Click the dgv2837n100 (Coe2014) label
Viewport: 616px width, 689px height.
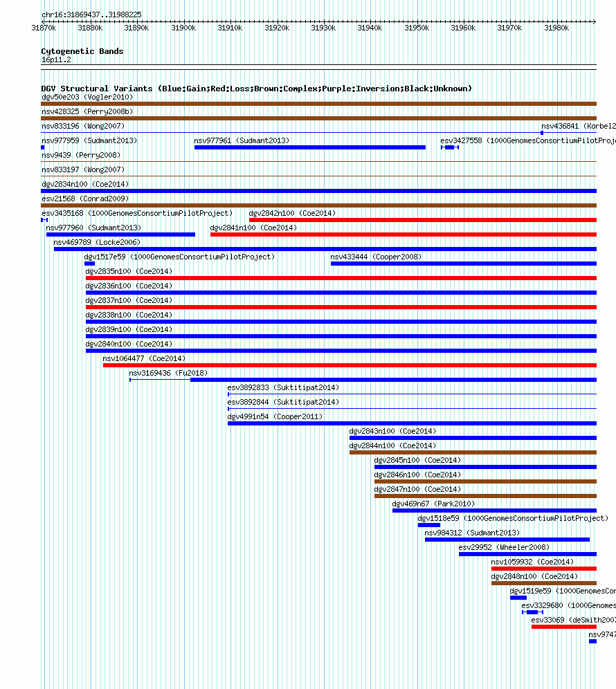click(129, 300)
